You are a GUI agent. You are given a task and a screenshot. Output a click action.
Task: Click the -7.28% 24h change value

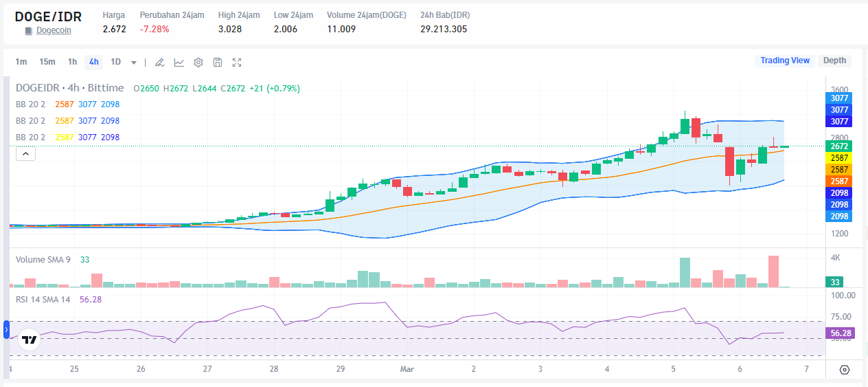click(x=154, y=30)
